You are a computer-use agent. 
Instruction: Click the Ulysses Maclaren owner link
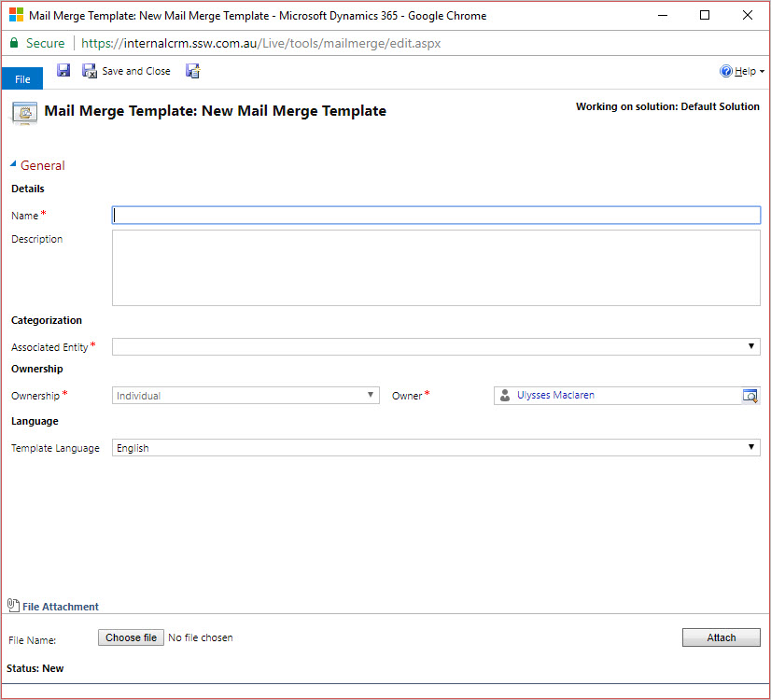tap(555, 395)
